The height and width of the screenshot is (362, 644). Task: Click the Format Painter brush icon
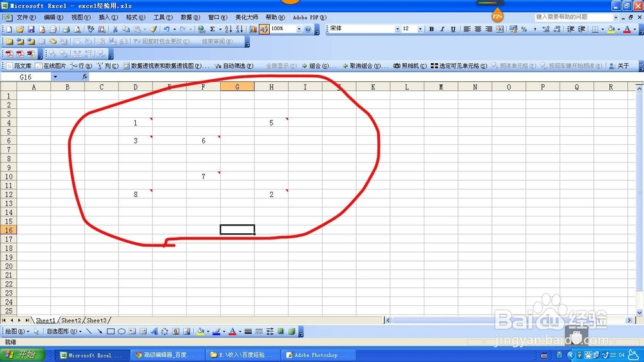click(x=153, y=29)
